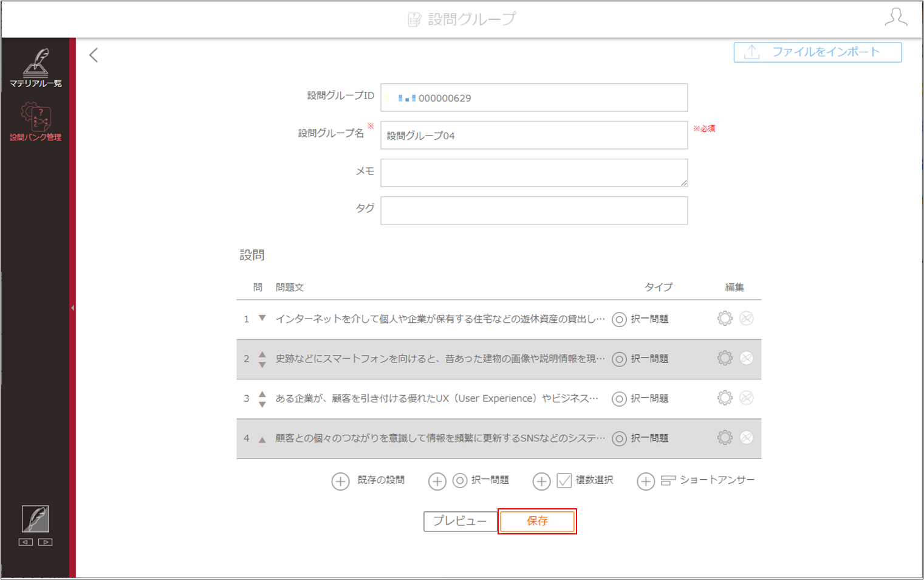Click the メモ text area
The image size is (924, 580).
point(534,173)
